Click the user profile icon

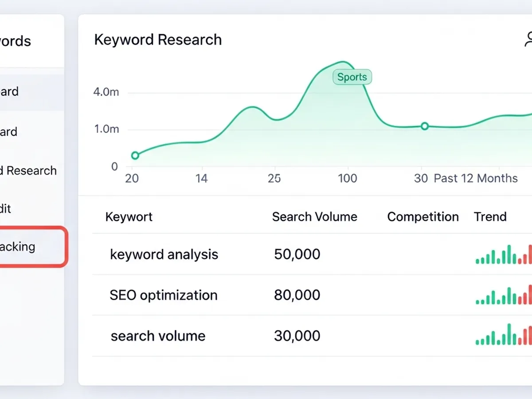(x=528, y=40)
